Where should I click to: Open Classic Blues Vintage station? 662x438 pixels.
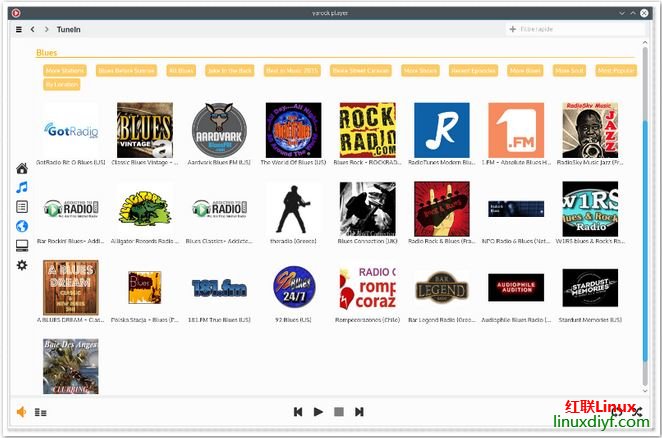[145, 130]
